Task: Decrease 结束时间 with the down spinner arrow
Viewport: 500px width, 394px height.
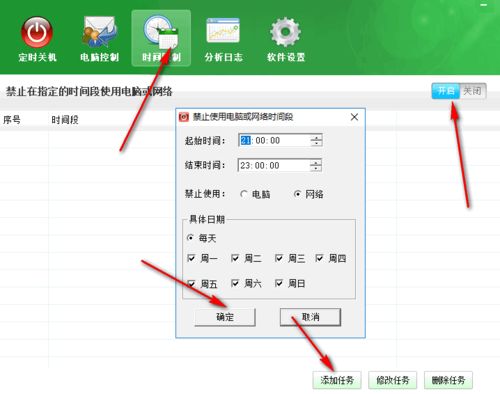Action: coord(316,168)
